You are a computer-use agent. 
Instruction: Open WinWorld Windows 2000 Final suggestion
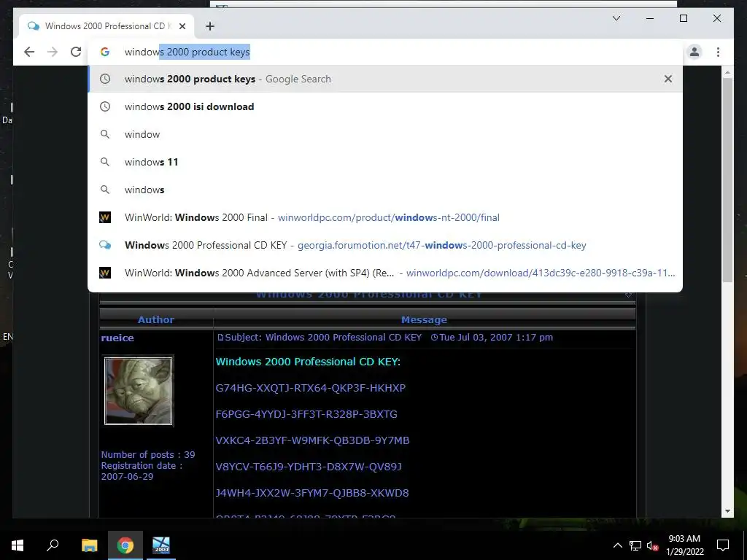click(x=385, y=217)
